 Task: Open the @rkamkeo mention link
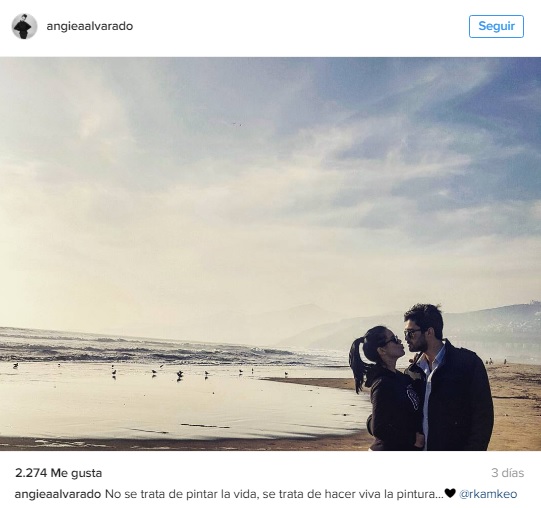tap(488, 494)
